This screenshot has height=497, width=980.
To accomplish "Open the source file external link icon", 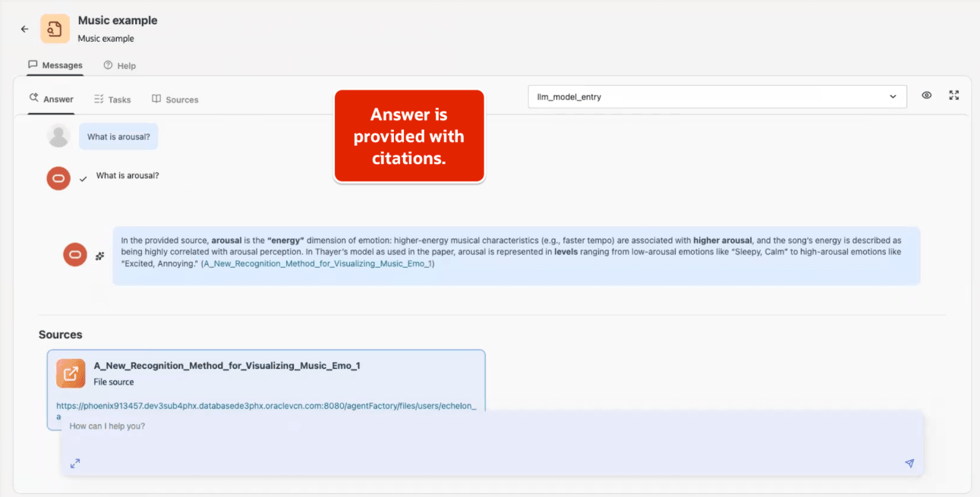I will click(x=71, y=373).
